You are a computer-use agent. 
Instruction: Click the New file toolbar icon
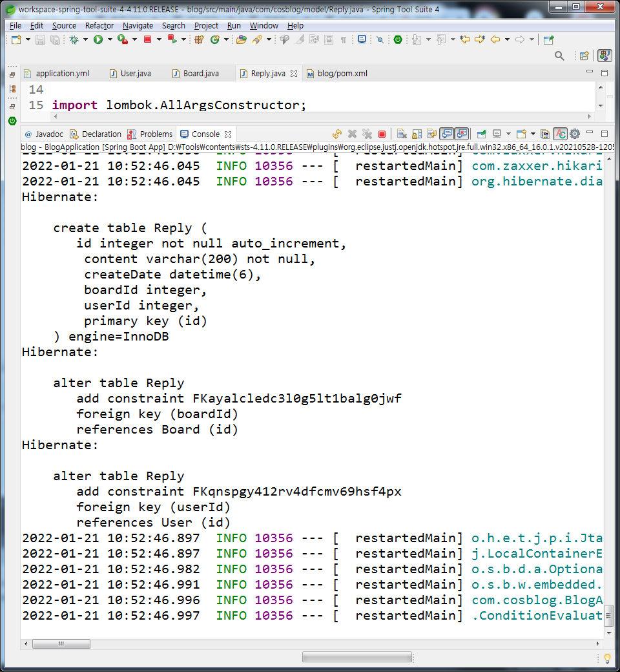[x=16, y=40]
